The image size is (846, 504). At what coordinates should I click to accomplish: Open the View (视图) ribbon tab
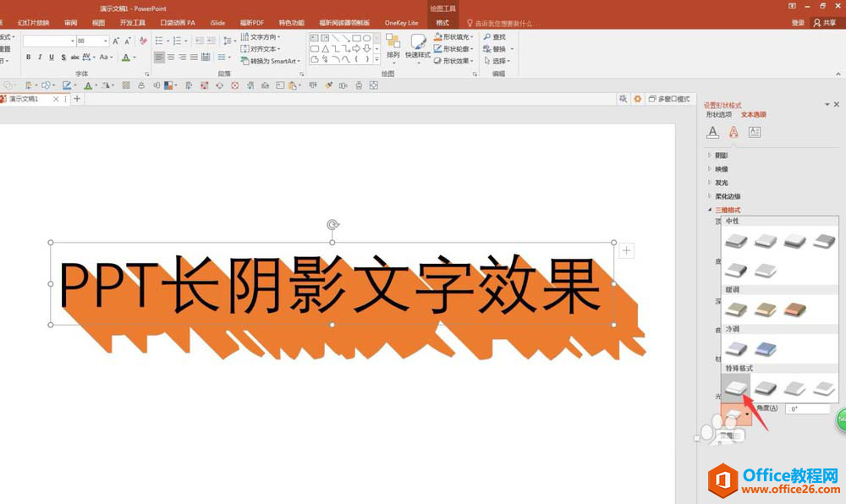click(98, 23)
